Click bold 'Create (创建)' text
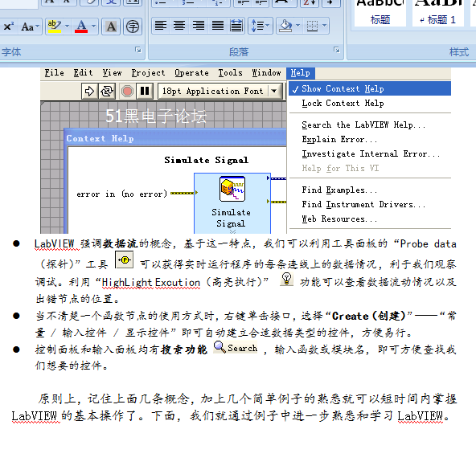Screen dimensions: 476x470 pos(369,317)
